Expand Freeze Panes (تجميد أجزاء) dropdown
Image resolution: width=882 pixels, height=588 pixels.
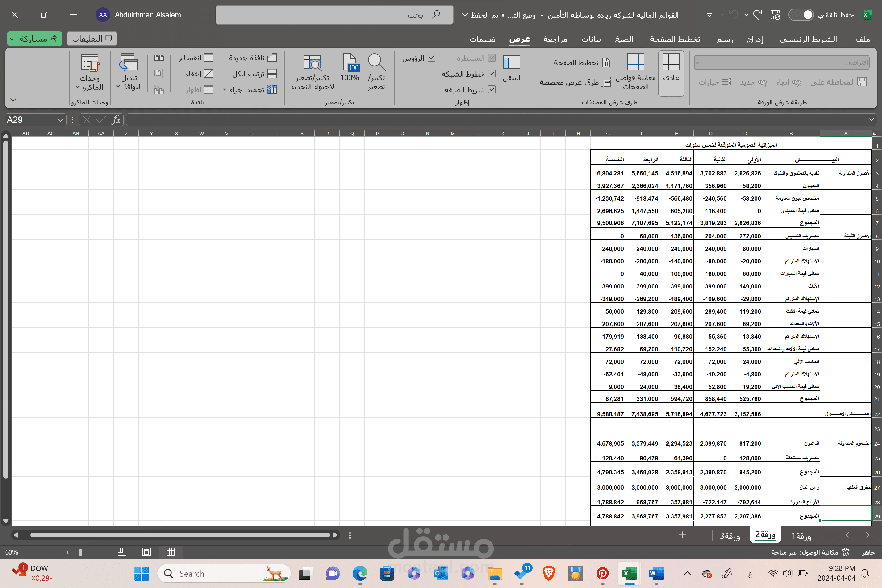pyautogui.click(x=224, y=90)
